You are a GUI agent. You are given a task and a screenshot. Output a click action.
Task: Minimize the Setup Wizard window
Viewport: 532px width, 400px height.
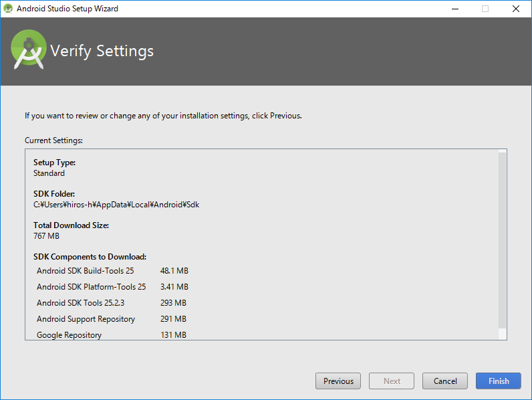454,9
